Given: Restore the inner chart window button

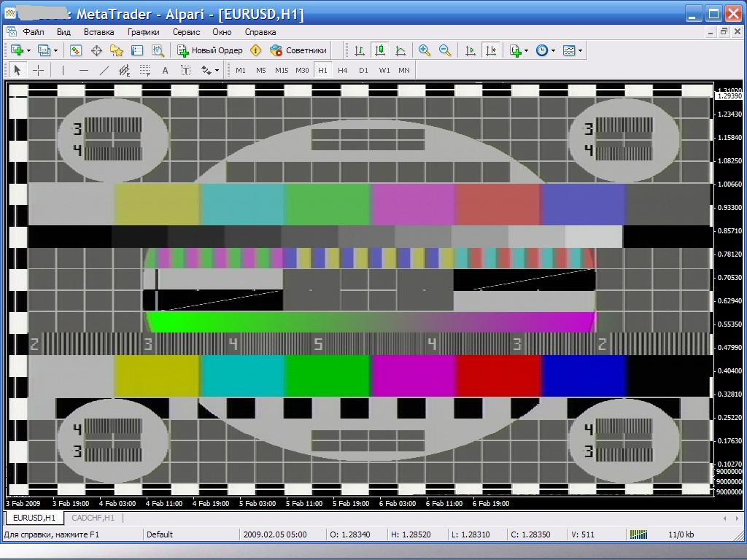Looking at the screenshot, I should [724, 32].
